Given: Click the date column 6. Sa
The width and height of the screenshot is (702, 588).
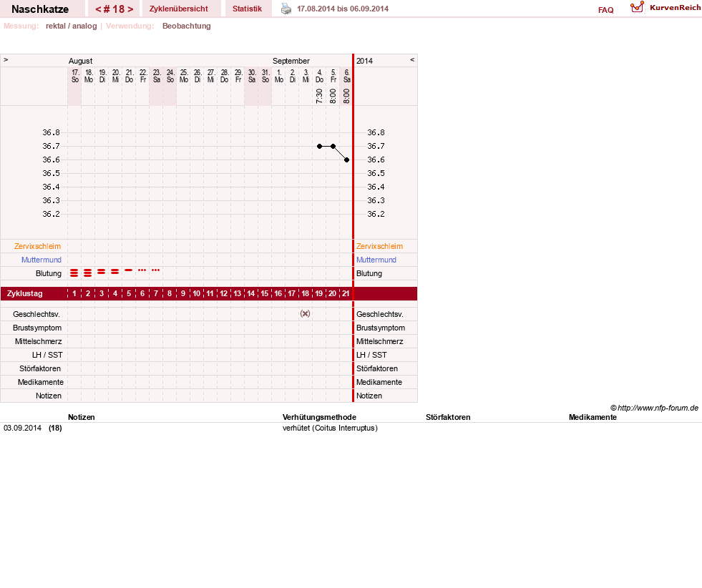Looking at the screenshot, I should click(346, 76).
